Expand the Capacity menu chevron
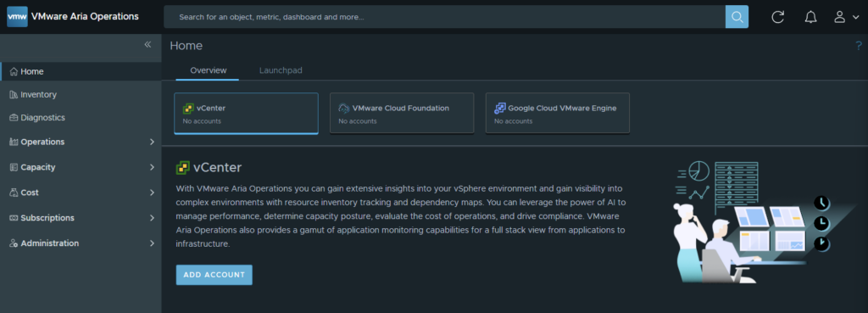This screenshot has height=313, width=868. (x=153, y=167)
